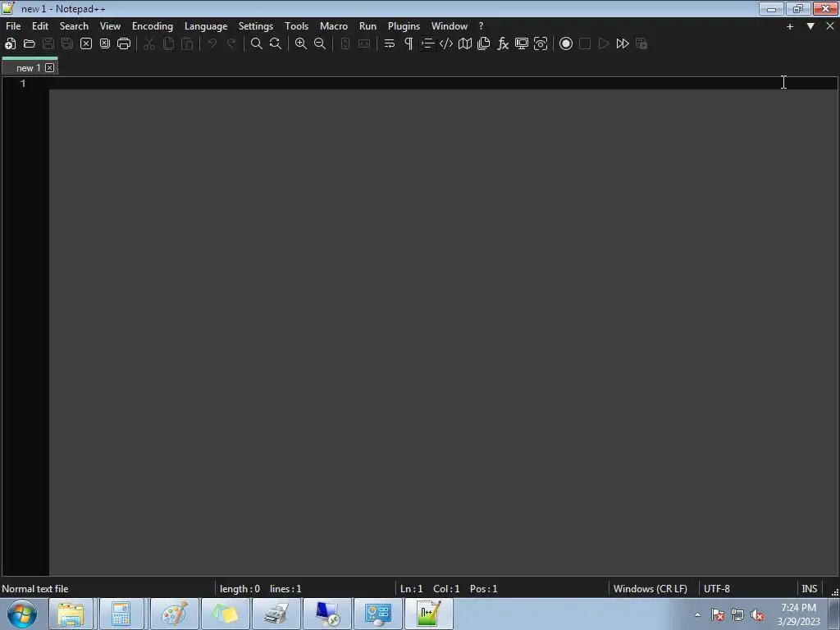The width and height of the screenshot is (840, 630).
Task: Click the Paste clipboard icon
Action: (x=187, y=44)
